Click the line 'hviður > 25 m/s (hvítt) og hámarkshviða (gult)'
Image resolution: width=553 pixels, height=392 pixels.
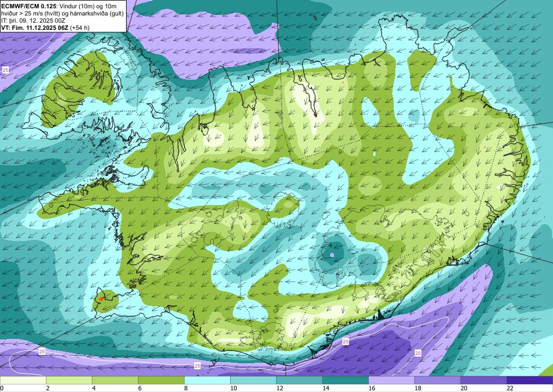[62, 13]
